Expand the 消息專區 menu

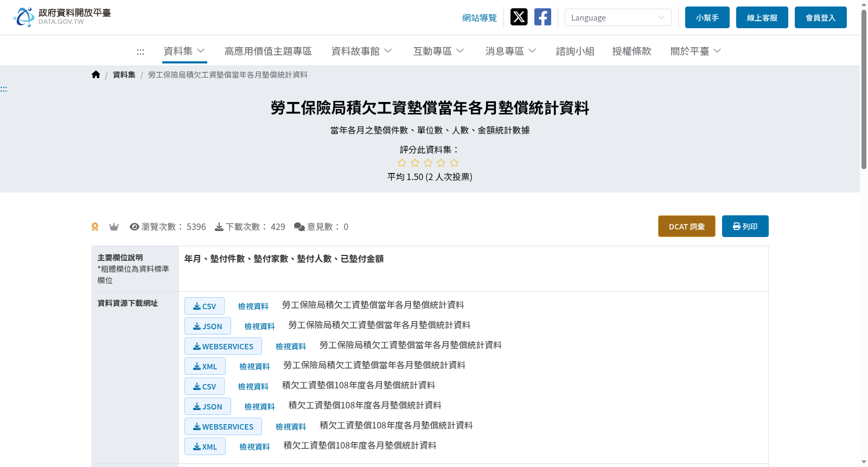(510, 51)
